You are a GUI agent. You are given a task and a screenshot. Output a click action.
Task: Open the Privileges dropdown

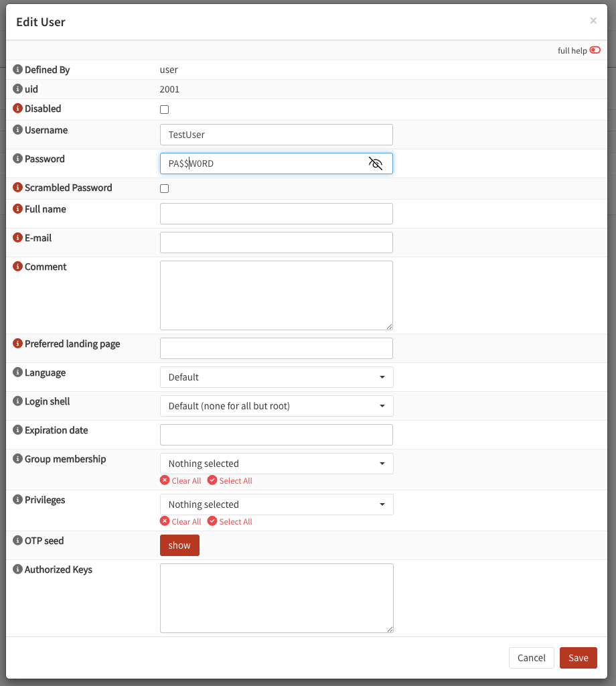(x=276, y=504)
